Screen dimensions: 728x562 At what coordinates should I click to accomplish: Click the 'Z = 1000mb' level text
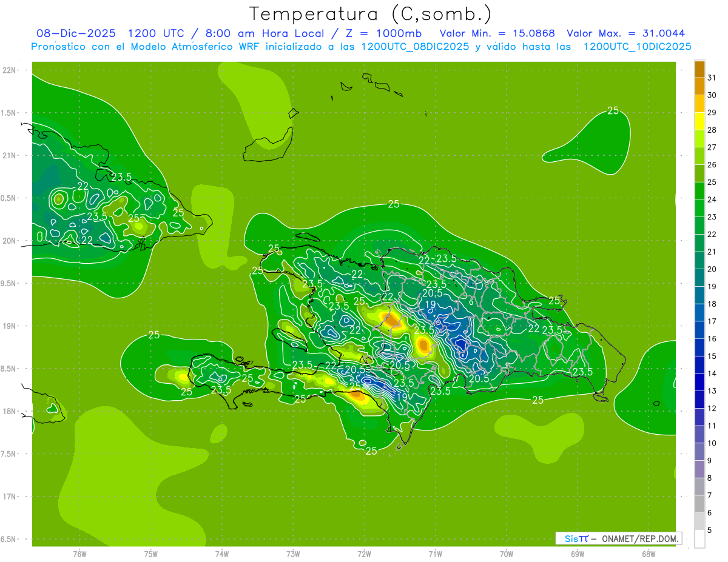(x=385, y=33)
